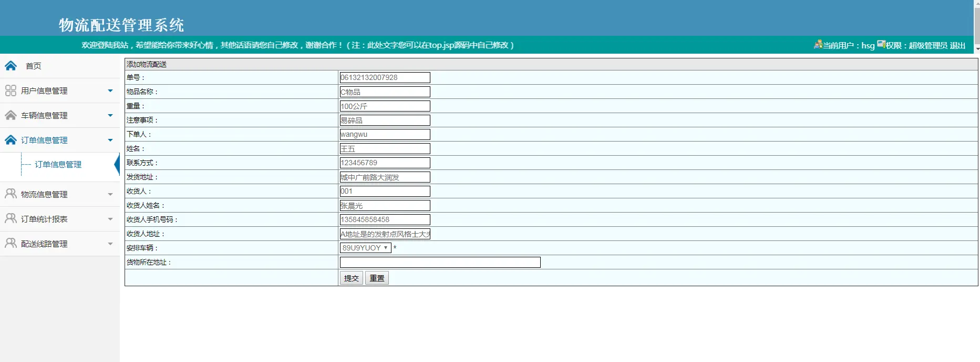This screenshot has height=362, width=980.
Task: Click the 添加物流配送 form title
Action: pyautogui.click(x=147, y=64)
